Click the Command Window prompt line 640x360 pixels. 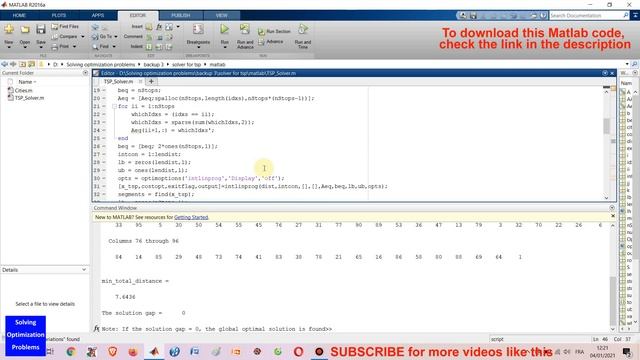tap(355, 329)
